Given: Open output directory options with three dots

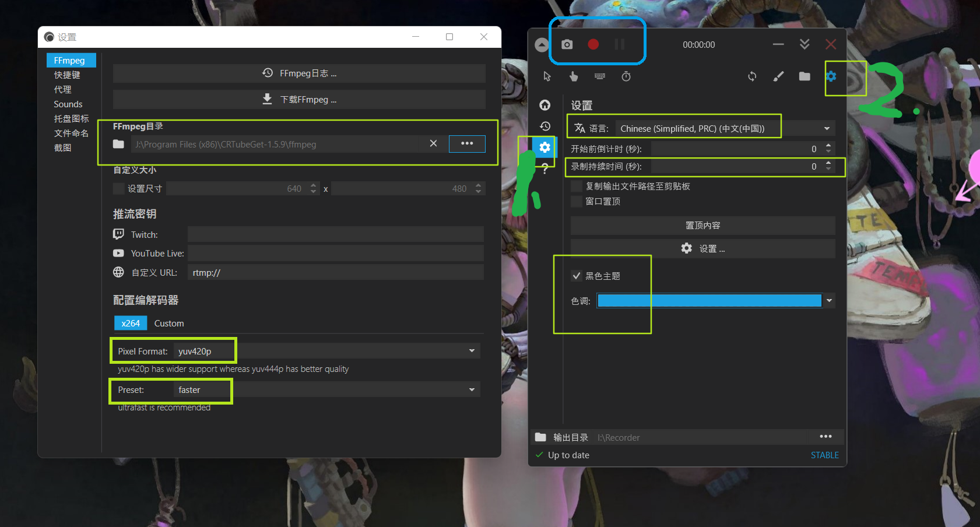Looking at the screenshot, I should coord(826,437).
